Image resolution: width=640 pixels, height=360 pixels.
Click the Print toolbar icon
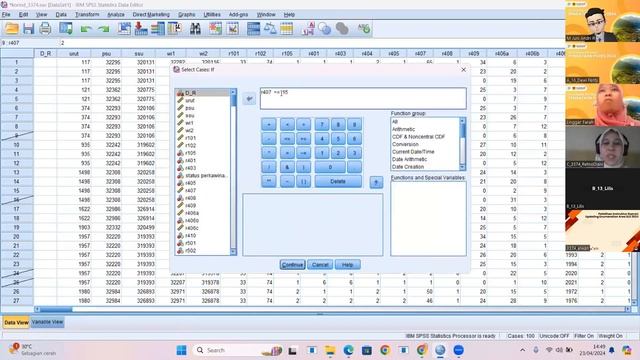tap(45, 29)
